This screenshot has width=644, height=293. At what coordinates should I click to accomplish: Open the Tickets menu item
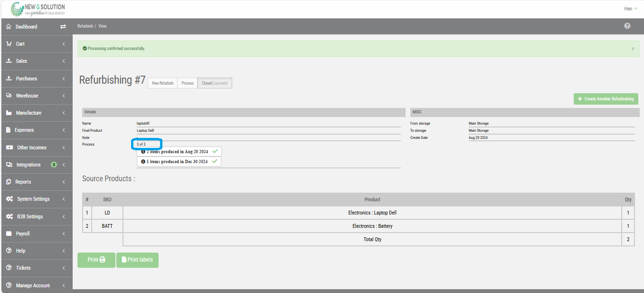click(36, 268)
